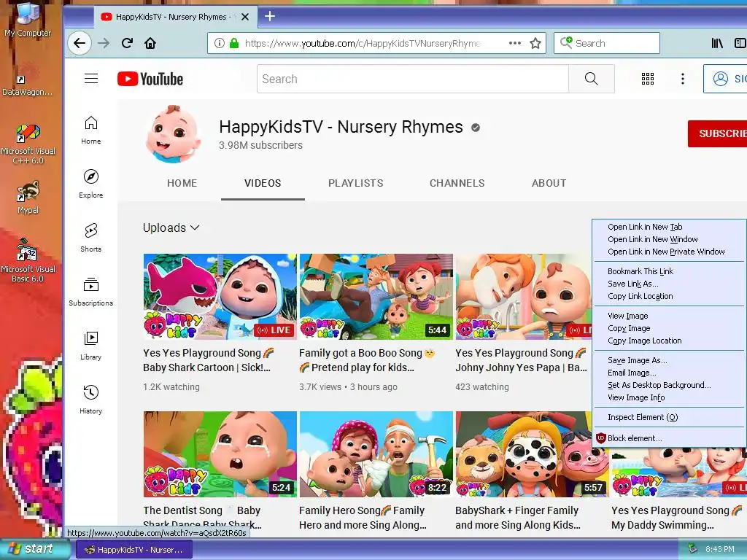Open History in YouTube sidebar

(91, 400)
